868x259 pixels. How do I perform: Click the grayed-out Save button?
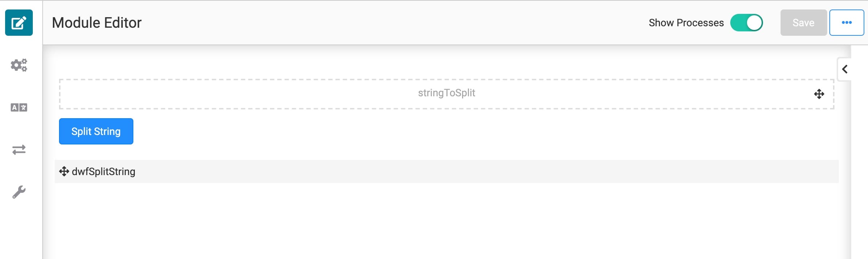(x=804, y=23)
